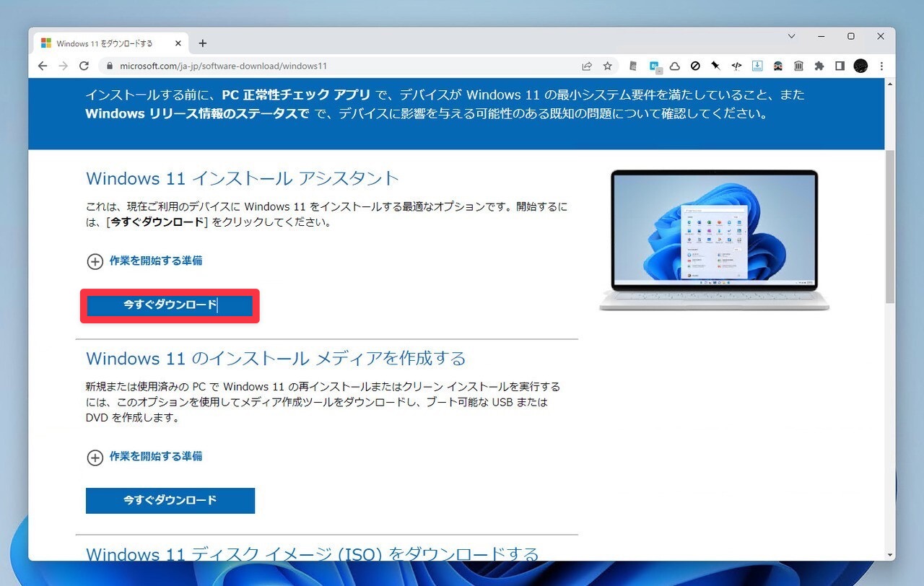Open the code brackets extension
This screenshot has height=586, width=924.
(x=736, y=66)
